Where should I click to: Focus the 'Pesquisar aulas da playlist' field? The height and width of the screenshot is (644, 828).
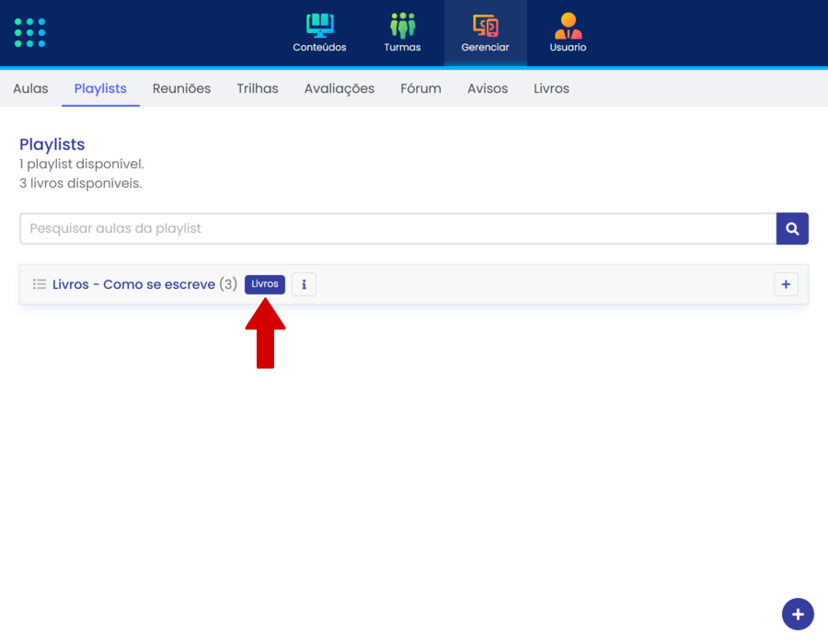(x=397, y=229)
